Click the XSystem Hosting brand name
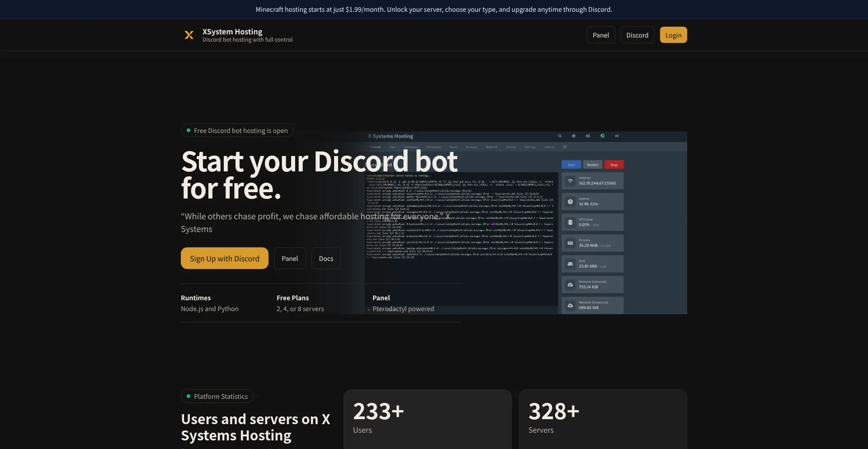This screenshot has width=868, height=449. [232, 32]
